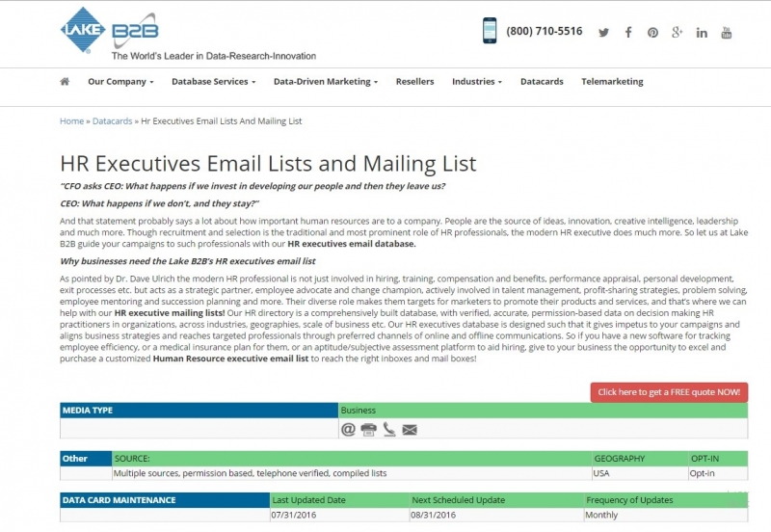Click the 08/31/2016 date value
The width and height of the screenshot is (771, 532).
tap(433, 516)
